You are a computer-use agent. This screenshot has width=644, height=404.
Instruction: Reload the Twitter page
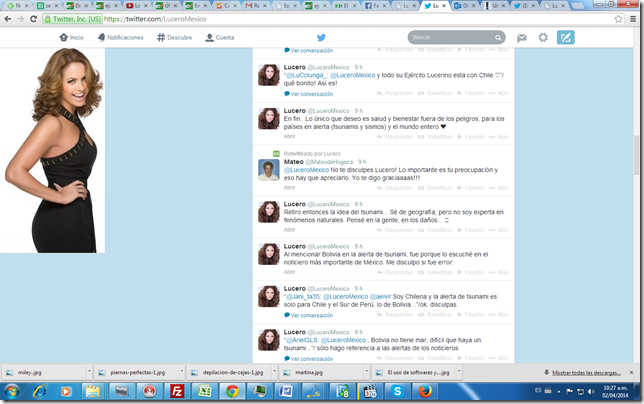tap(34, 19)
